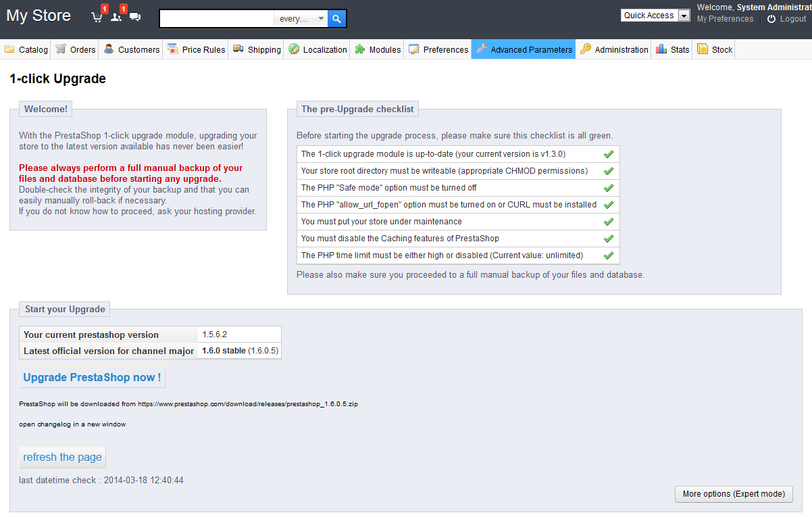The width and height of the screenshot is (812, 517).
Task: Open the Advanced Parameters menu
Action: 524,49
